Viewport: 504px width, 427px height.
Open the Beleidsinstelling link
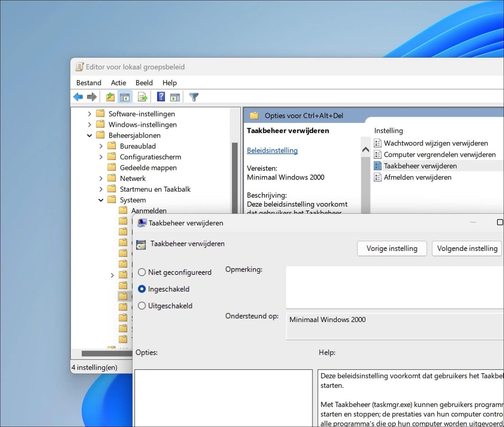tap(272, 150)
